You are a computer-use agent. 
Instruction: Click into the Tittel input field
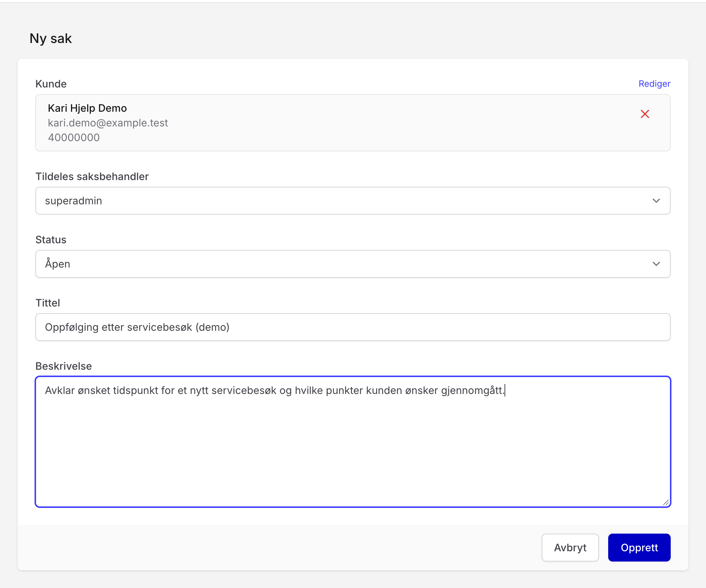pos(353,327)
